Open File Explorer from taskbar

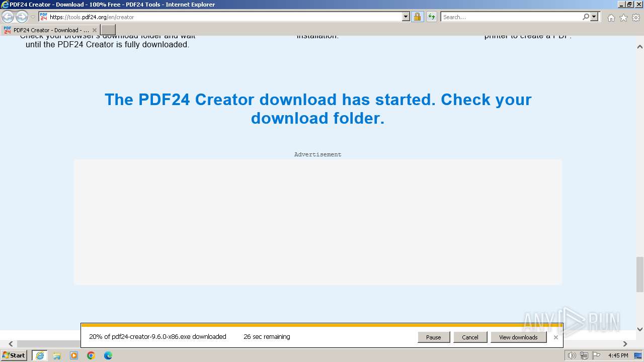coord(57,355)
